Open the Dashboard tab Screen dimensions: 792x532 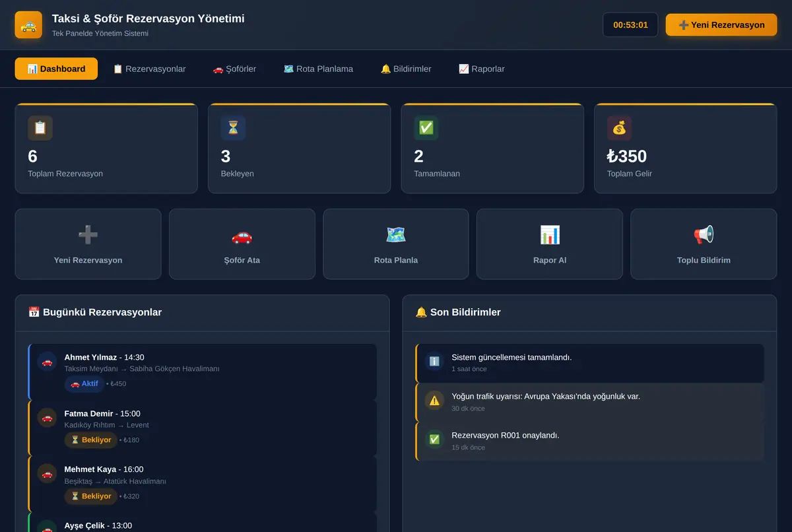point(56,69)
